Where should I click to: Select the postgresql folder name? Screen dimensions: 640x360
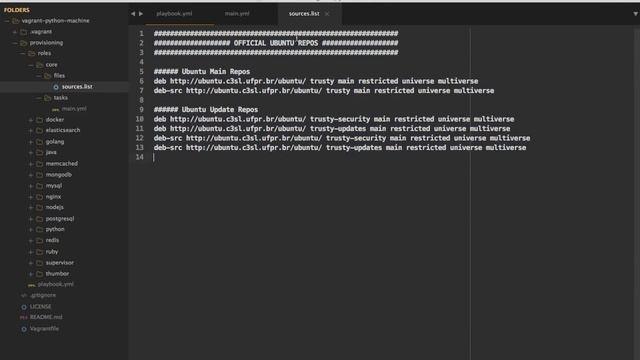click(60, 219)
